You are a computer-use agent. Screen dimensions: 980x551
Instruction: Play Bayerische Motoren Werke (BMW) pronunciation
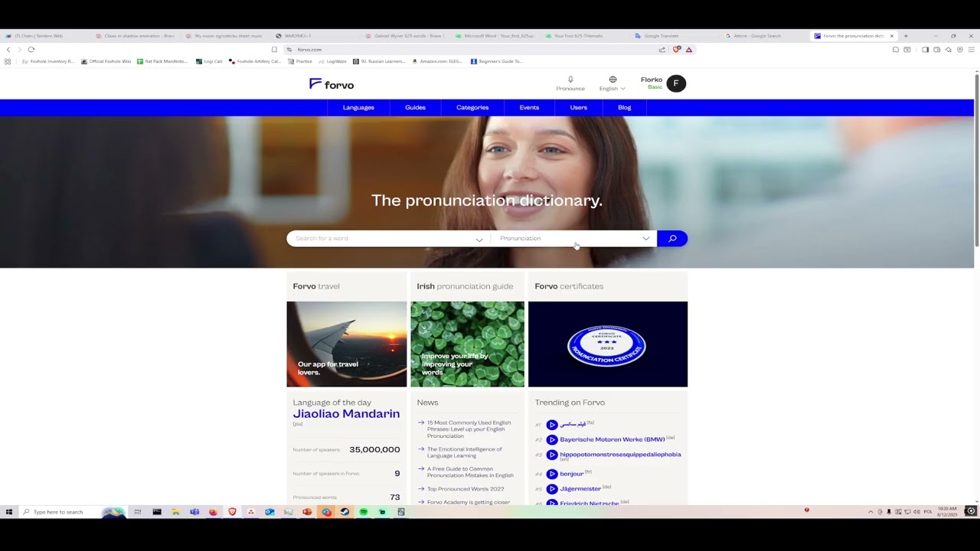551,440
